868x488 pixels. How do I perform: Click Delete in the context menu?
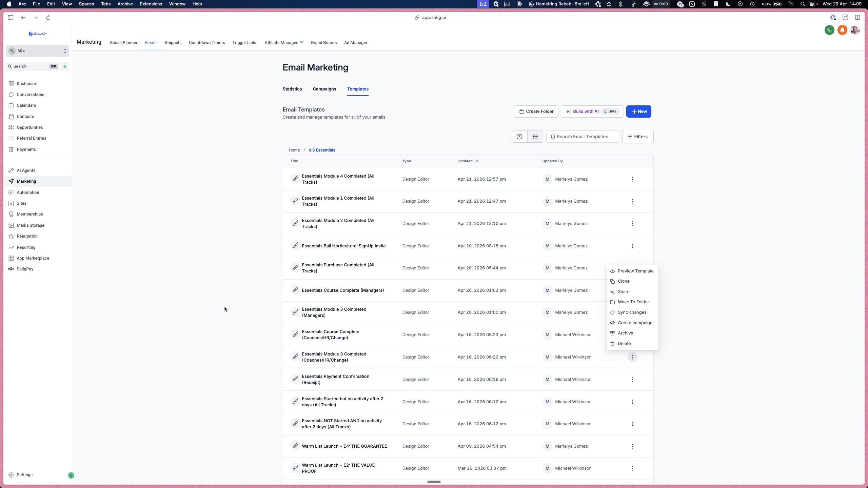click(x=632, y=344)
